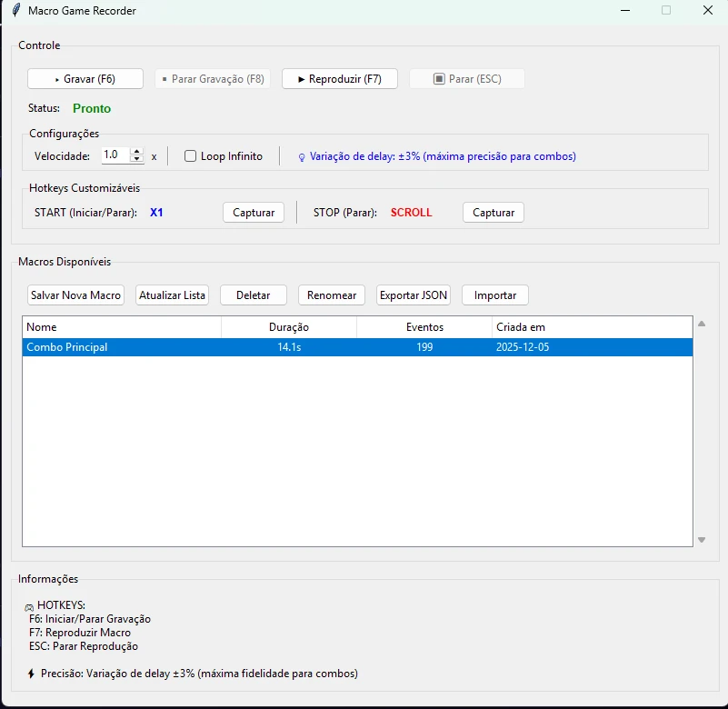Delete macro using Deletar button
This screenshot has height=709, width=728.
pos(254,295)
